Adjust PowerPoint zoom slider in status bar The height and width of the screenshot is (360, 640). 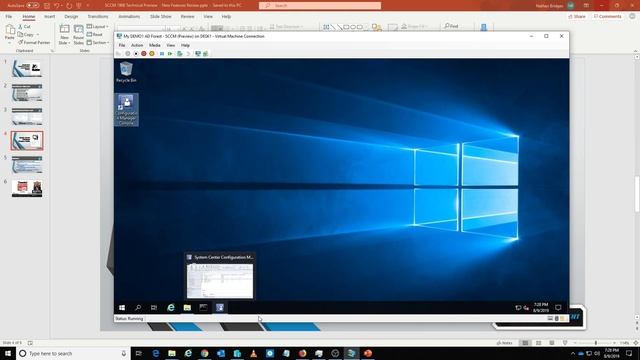595,343
